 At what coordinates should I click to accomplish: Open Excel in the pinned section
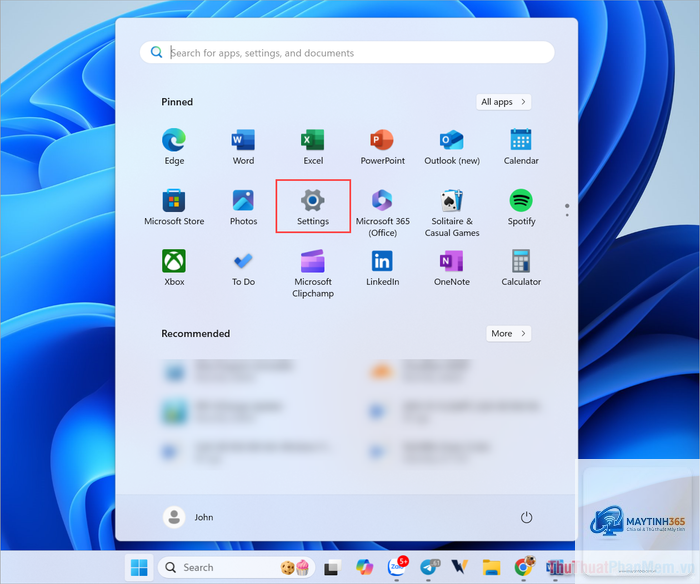tap(313, 146)
